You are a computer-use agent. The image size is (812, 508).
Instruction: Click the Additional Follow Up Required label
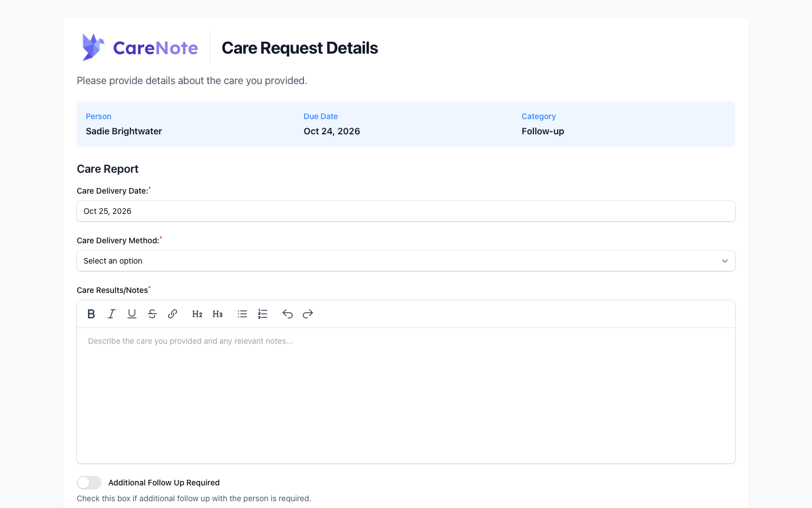pyautogui.click(x=164, y=483)
